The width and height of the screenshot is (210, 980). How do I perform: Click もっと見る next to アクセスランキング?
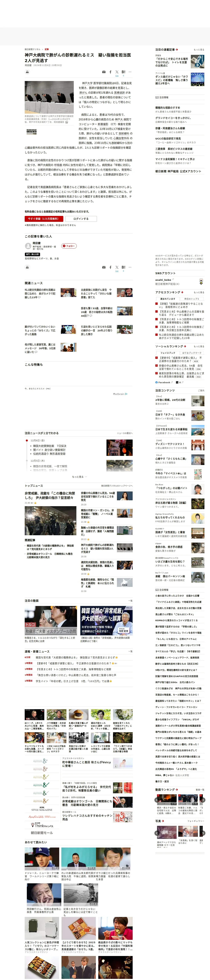pos(199,293)
